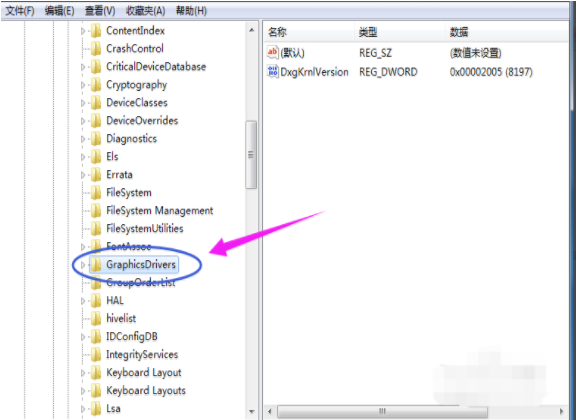Select the DxgKrnlVersion value name
The image size is (576, 420).
pyautogui.click(x=314, y=72)
